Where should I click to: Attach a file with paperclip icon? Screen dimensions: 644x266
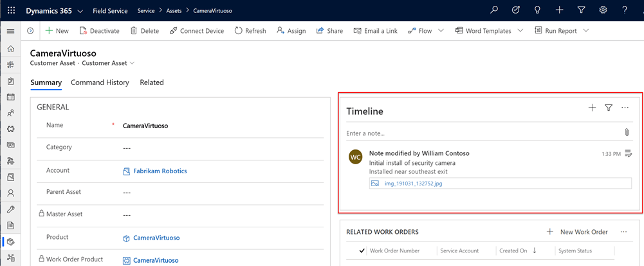click(627, 133)
